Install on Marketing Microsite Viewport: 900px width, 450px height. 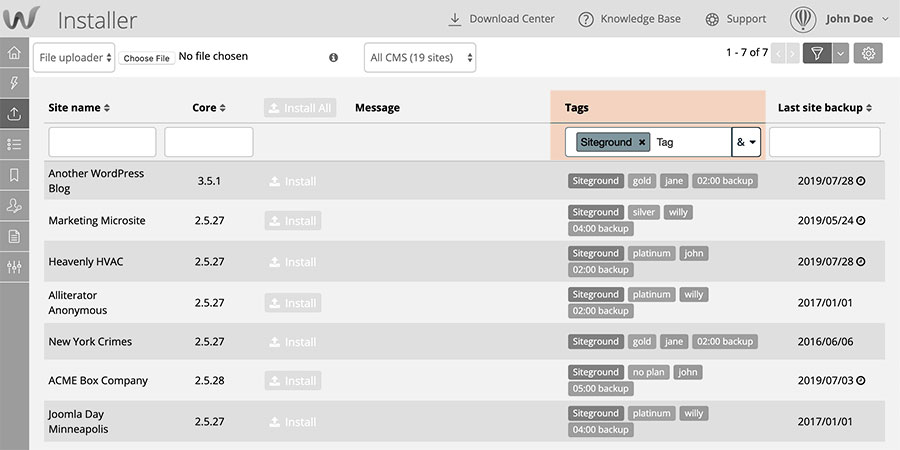coord(293,221)
